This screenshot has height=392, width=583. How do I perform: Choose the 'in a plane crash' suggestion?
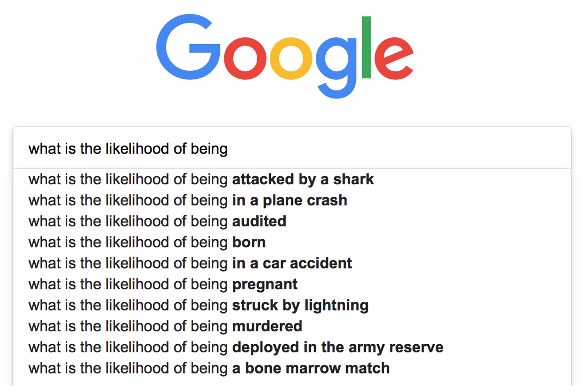click(x=188, y=200)
